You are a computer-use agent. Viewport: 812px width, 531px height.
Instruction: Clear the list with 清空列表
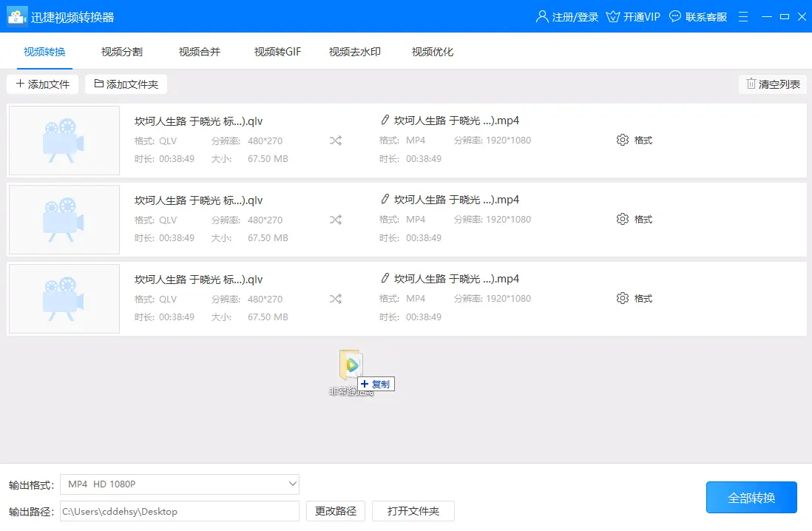click(x=773, y=84)
